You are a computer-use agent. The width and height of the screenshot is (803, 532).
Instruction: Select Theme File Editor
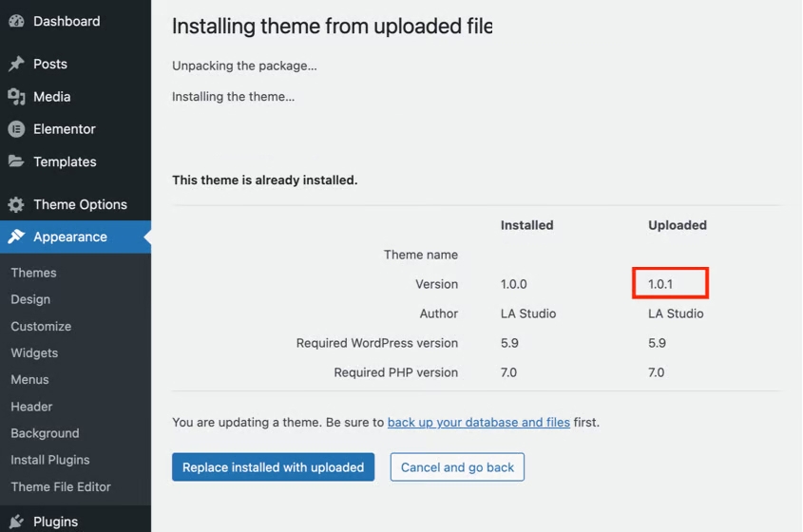point(61,486)
